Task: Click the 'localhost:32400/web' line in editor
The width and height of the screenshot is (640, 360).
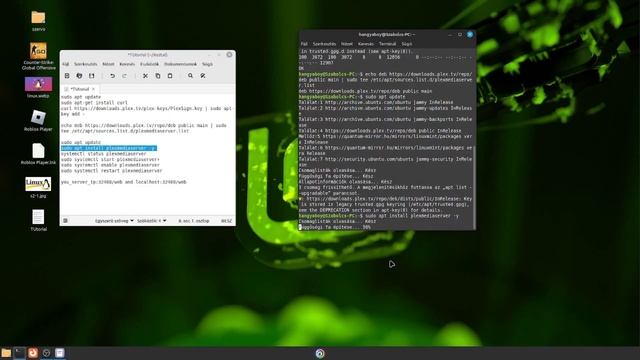Action: (124, 182)
